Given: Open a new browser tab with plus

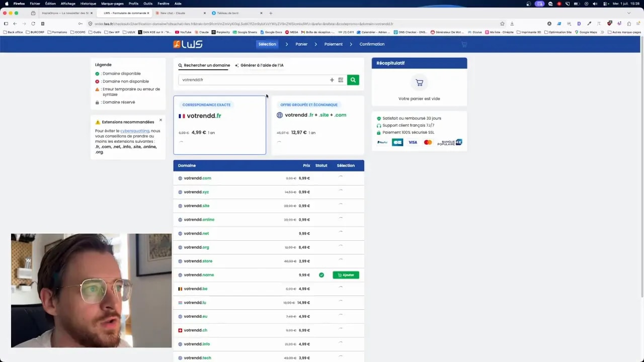Looking at the screenshot, I should point(271,13).
